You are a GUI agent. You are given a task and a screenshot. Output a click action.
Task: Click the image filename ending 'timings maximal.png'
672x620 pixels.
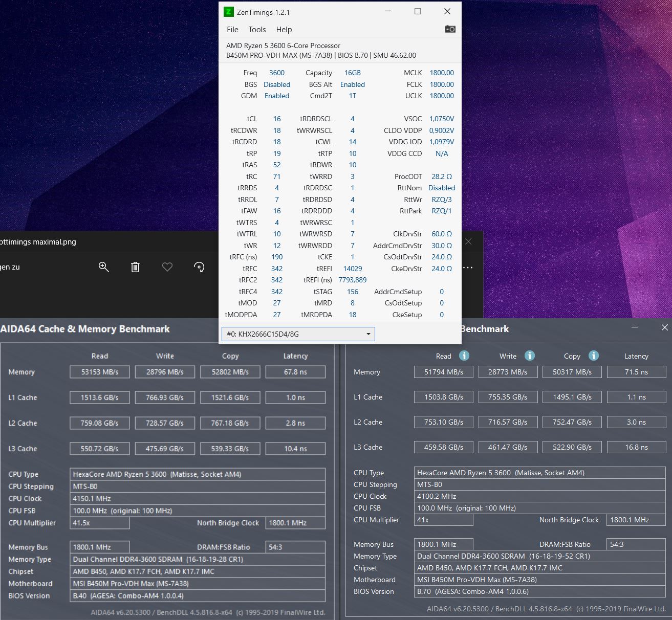pos(38,242)
